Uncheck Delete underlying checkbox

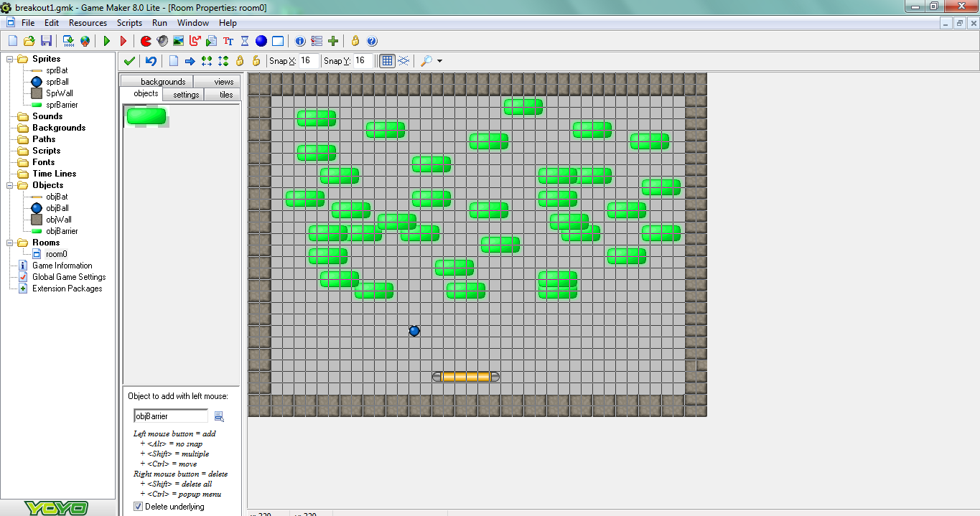point(139,507)
